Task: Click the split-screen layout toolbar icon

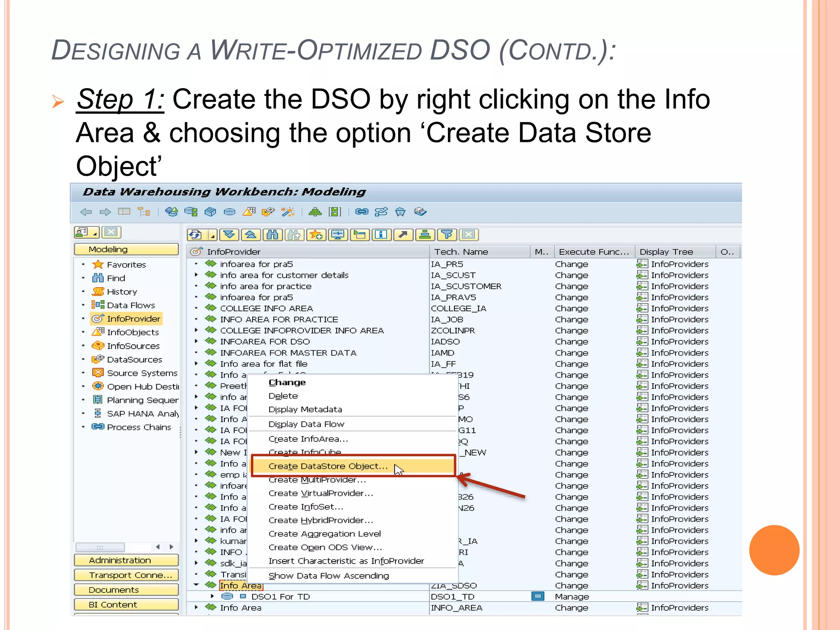Action: [124, 212]
